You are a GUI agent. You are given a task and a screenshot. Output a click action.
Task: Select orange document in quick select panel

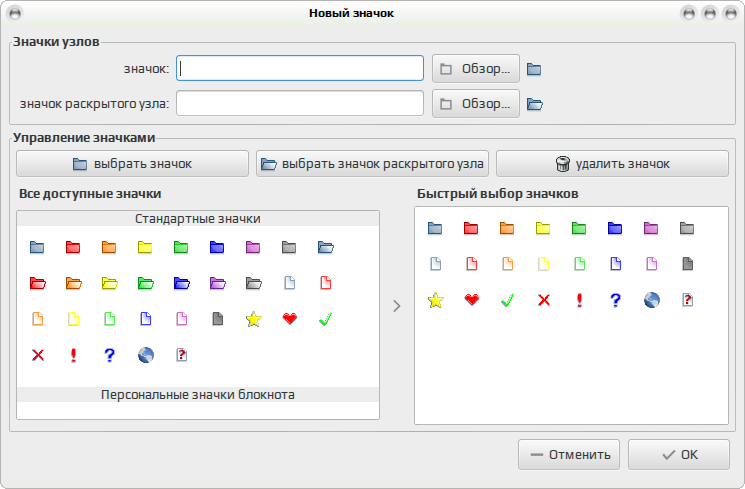pyautogui.click(x=507, y=264)
